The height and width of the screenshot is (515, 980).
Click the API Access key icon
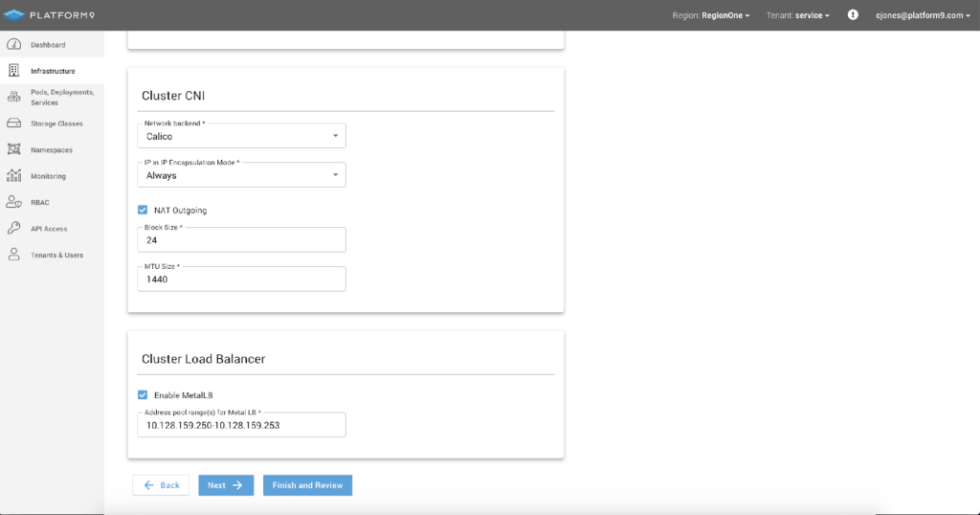coord(13,229)
